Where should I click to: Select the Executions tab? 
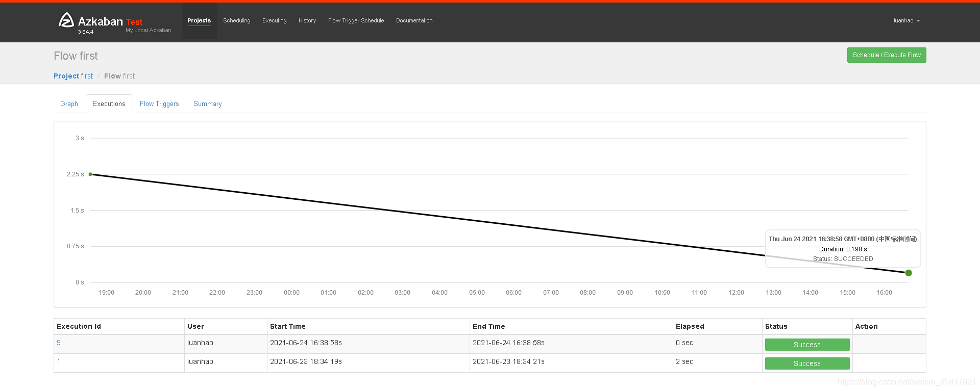109,103
